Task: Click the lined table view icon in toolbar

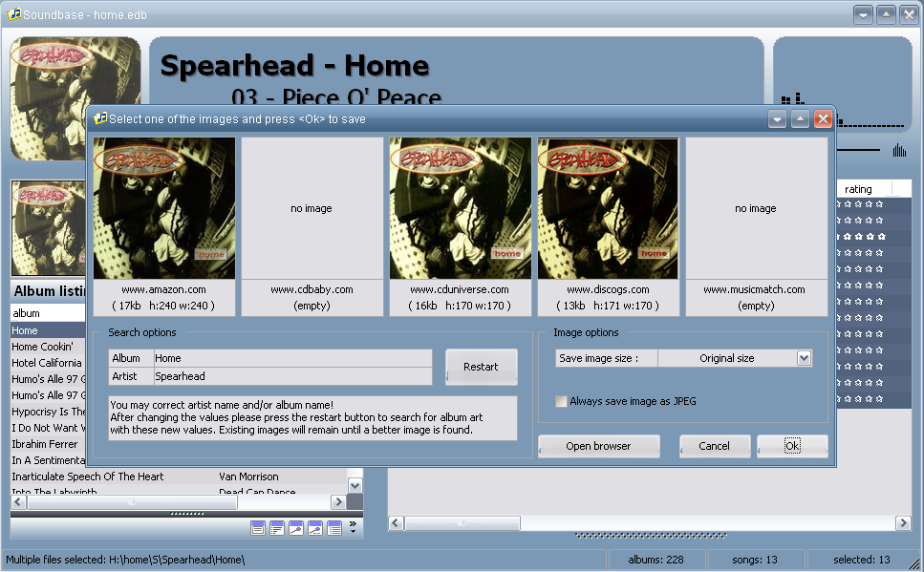Action: coord(334,528)
